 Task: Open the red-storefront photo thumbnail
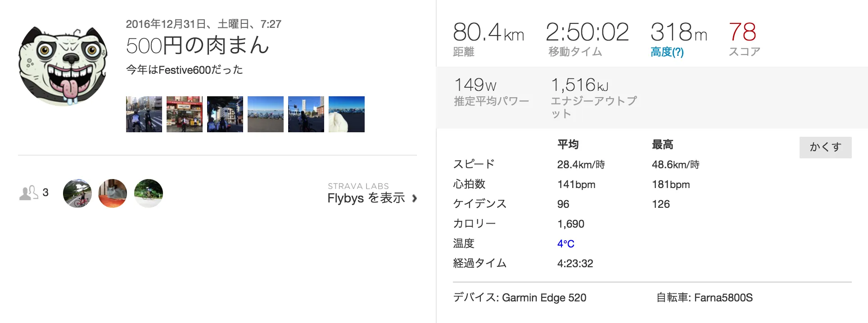point(184,114)
